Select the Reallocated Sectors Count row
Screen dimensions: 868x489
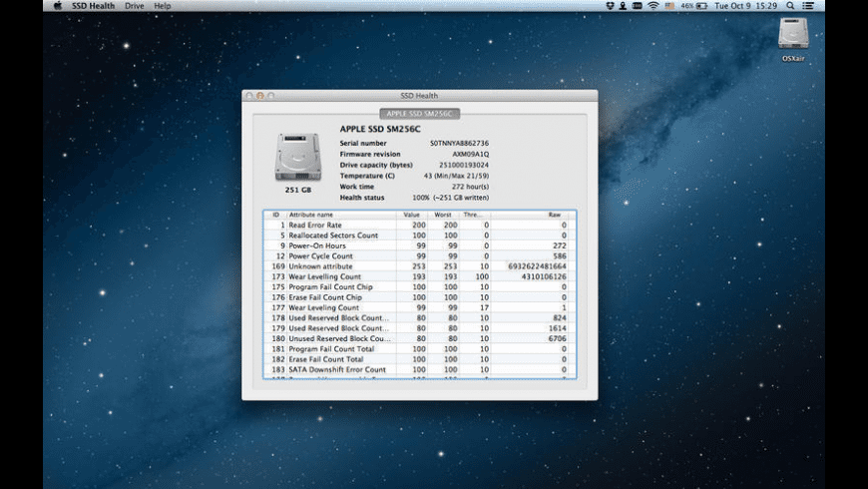[420, 236]
